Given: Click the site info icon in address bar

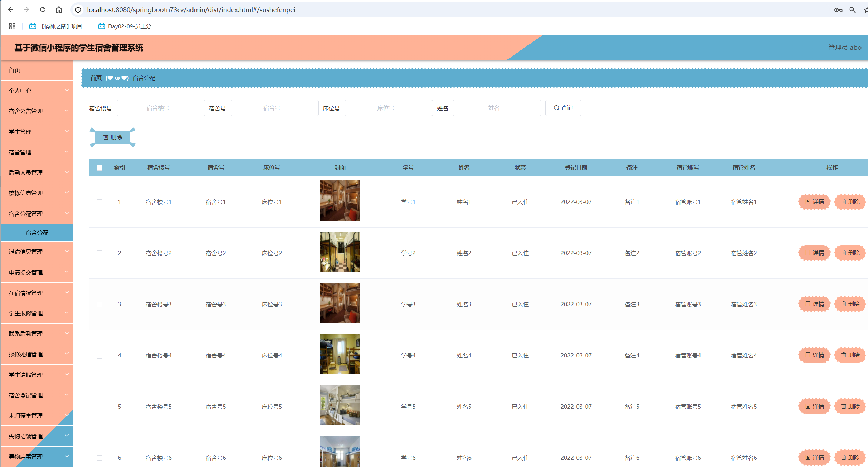Looking at the screenshot, I should tap(78, 10).
